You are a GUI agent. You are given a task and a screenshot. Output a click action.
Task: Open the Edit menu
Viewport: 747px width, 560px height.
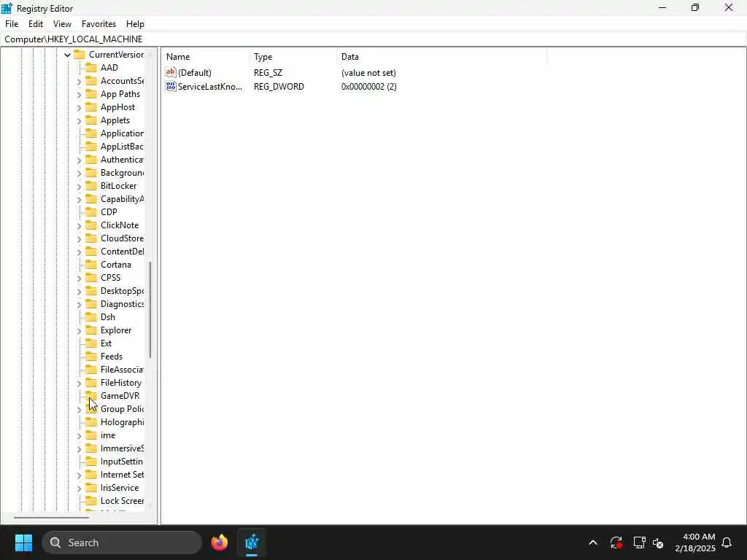coord(36,24)
